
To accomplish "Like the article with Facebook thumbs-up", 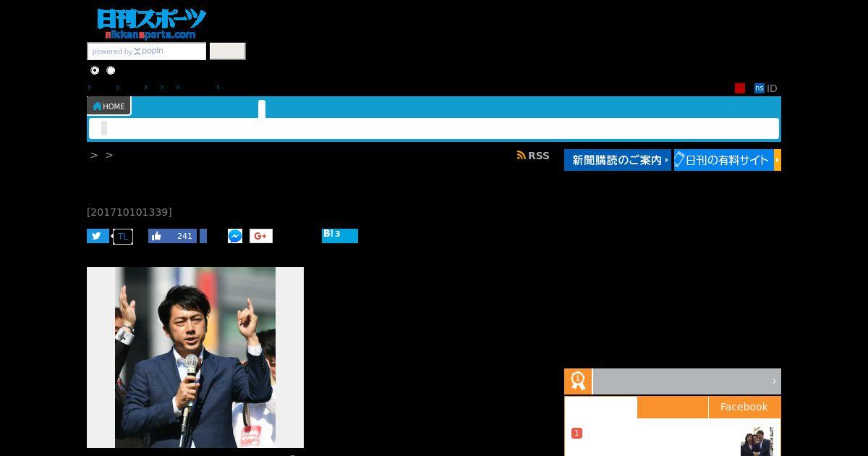I will click(158, 236).
